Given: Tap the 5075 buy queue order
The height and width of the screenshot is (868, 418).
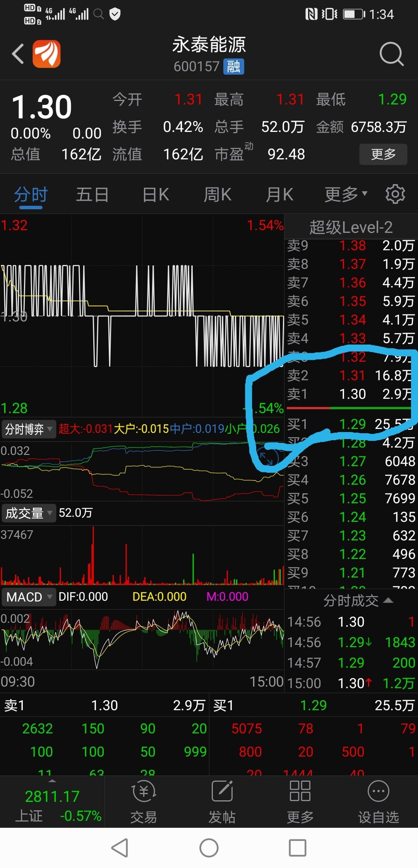Looking at the screenshot, I should tap(247, 729).
